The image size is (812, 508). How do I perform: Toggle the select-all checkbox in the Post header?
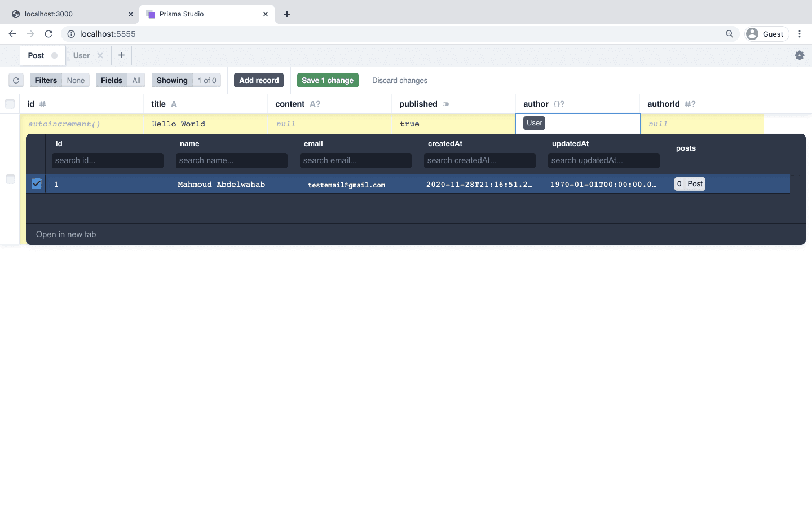[10, 104]
